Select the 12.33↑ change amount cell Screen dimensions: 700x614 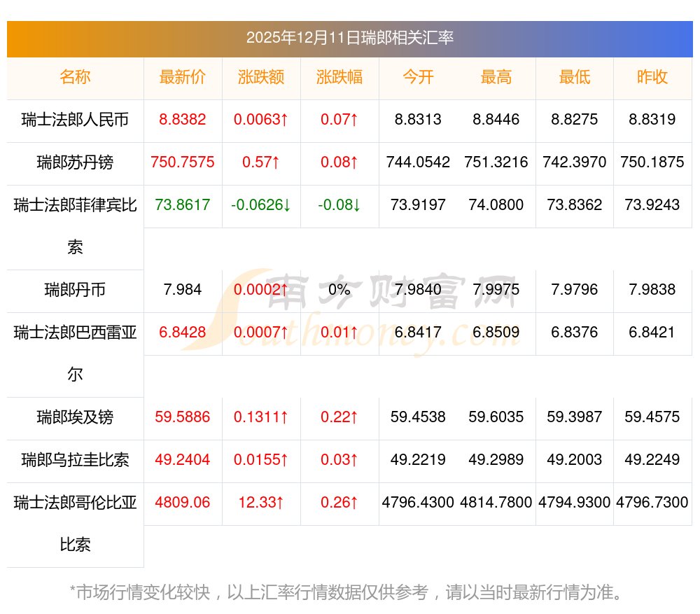pos(261,503)
